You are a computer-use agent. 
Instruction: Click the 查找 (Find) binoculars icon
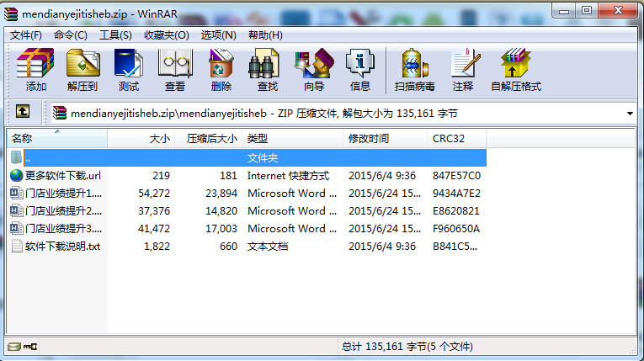[263, 64]
